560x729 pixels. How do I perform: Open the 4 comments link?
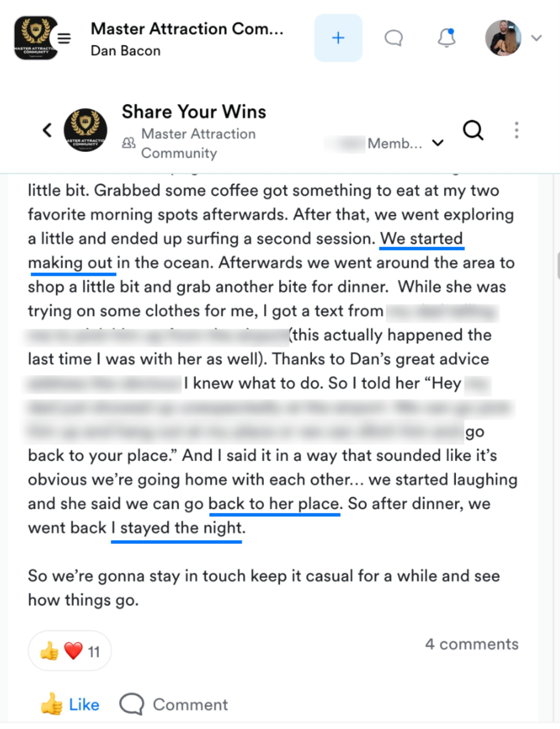472,644
